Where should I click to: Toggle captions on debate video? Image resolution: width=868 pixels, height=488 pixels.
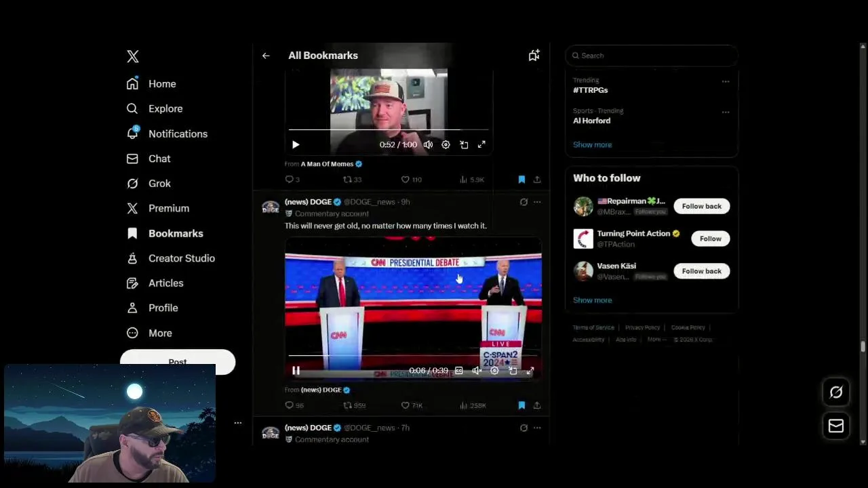[458, 371]
